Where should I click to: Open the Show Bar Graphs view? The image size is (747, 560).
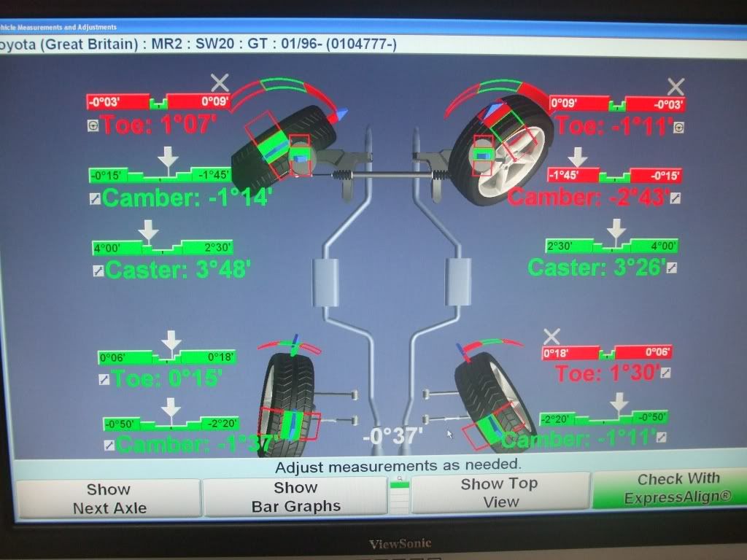click(295, 497)
